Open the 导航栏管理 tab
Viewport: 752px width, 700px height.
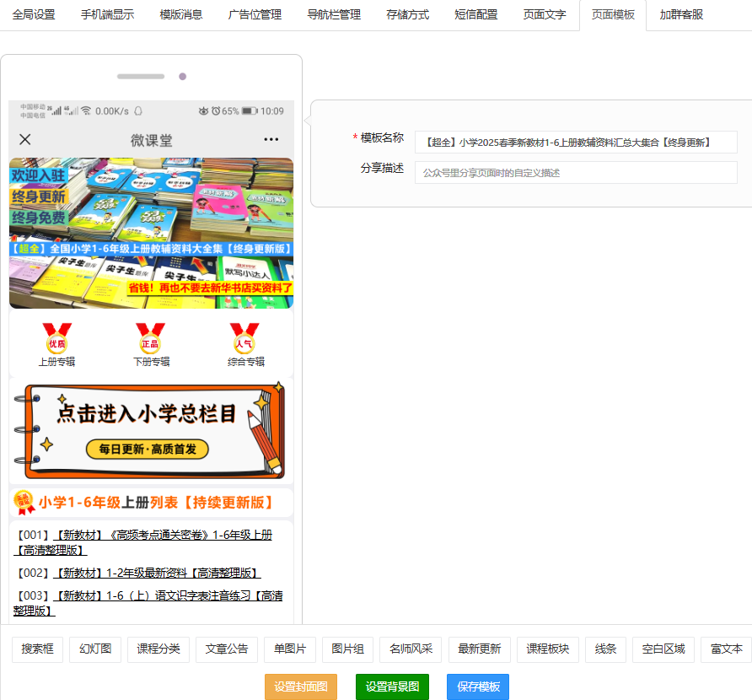click(x=334, y=15)
